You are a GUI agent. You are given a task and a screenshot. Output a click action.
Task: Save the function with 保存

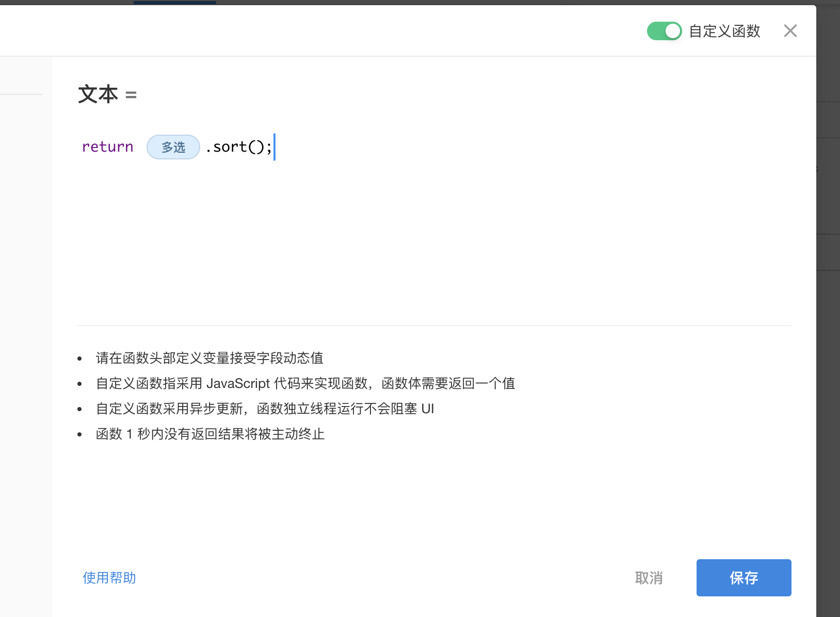pos(744,578)
